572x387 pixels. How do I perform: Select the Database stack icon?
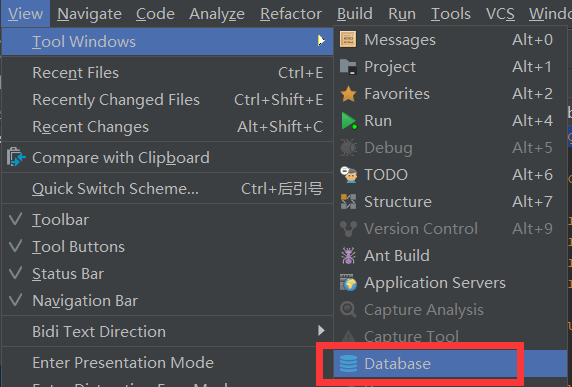[348, 364]
